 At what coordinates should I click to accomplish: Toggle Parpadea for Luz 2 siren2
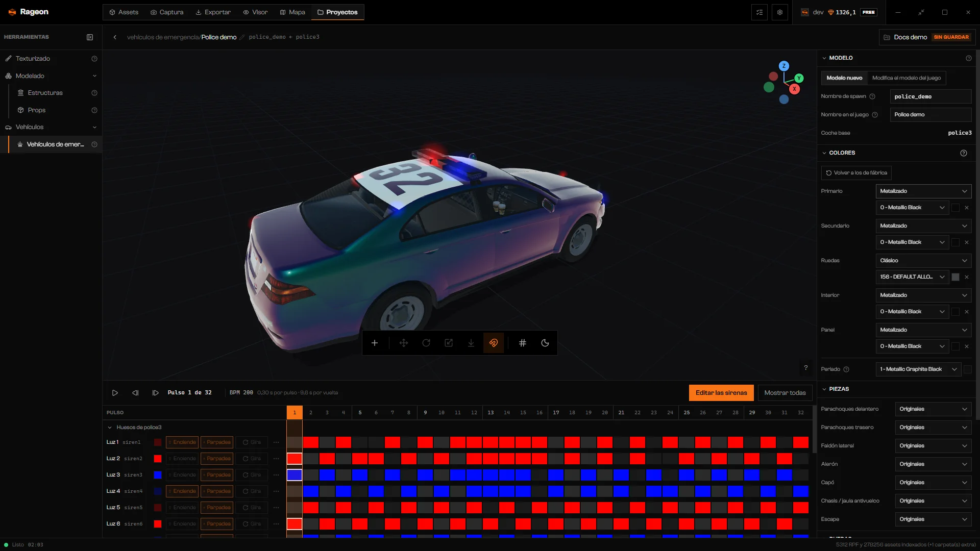pos(217,459)
